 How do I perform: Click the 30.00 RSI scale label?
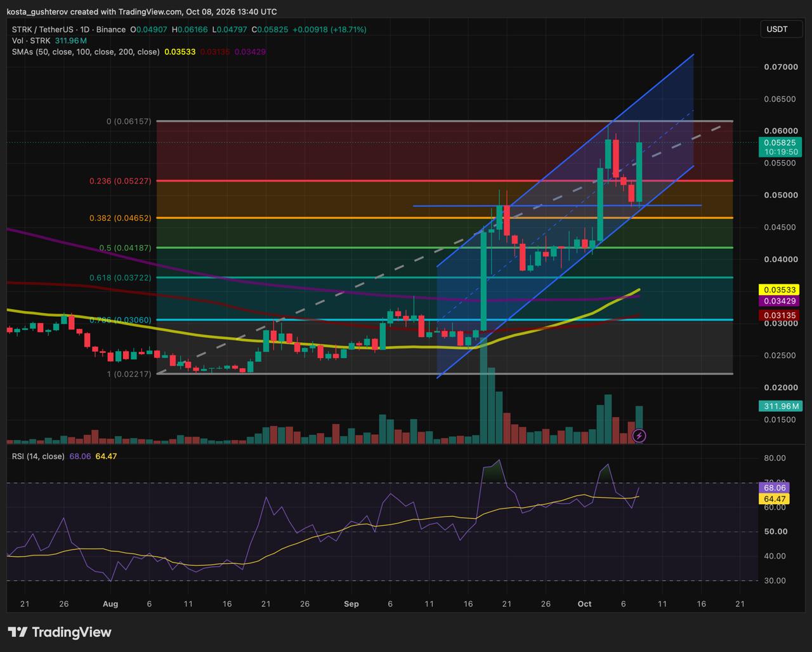pos(775,580)
